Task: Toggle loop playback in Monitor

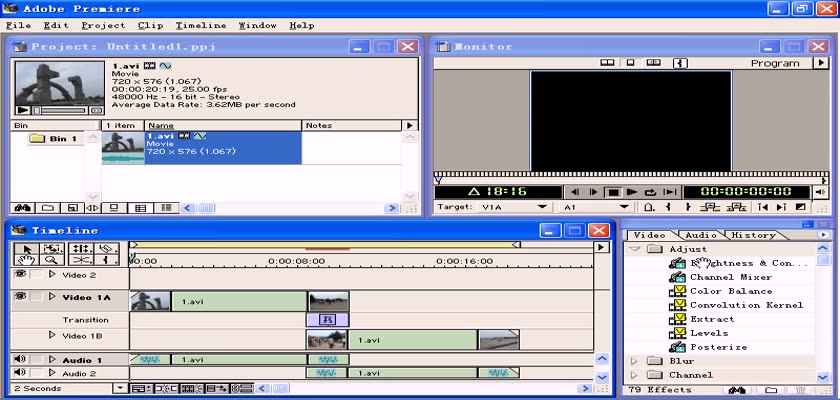Action: tap(650, 192)
